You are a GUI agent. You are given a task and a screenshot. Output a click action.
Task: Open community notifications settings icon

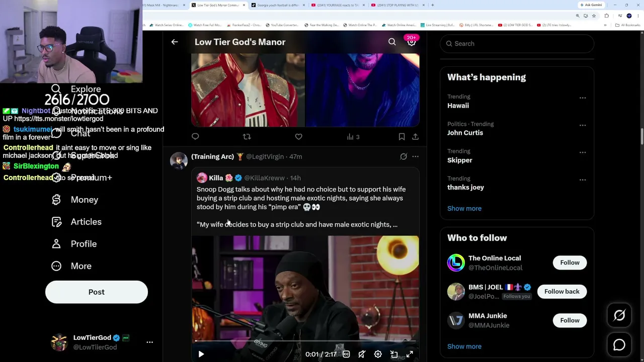coord(412,42)
